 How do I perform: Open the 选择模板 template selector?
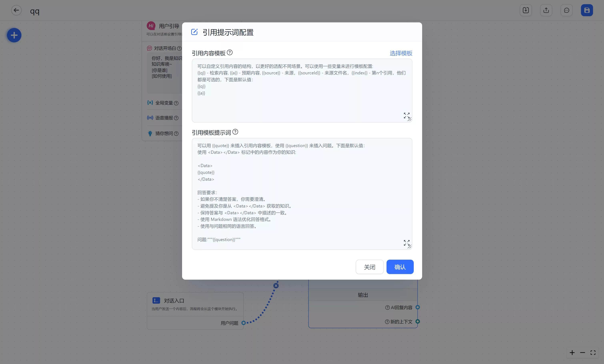(401, 53)
